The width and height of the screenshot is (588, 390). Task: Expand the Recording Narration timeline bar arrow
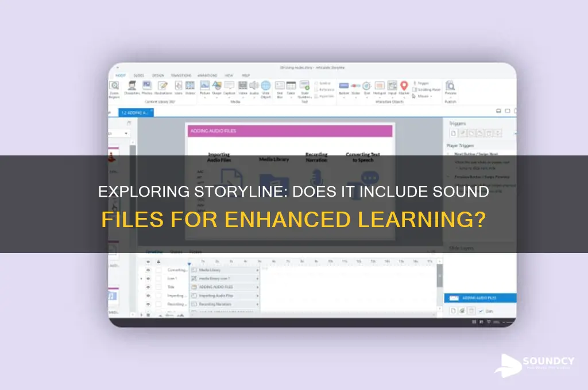click(257, 304)
